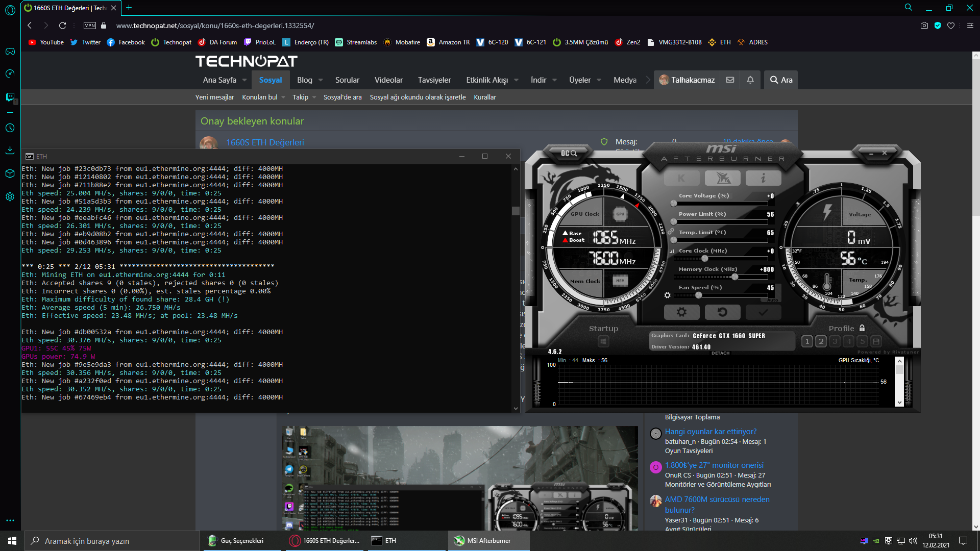This screenshot has width=980, height=551.
Task: Open the fan speed settings gear
Action: click(667, 295)
